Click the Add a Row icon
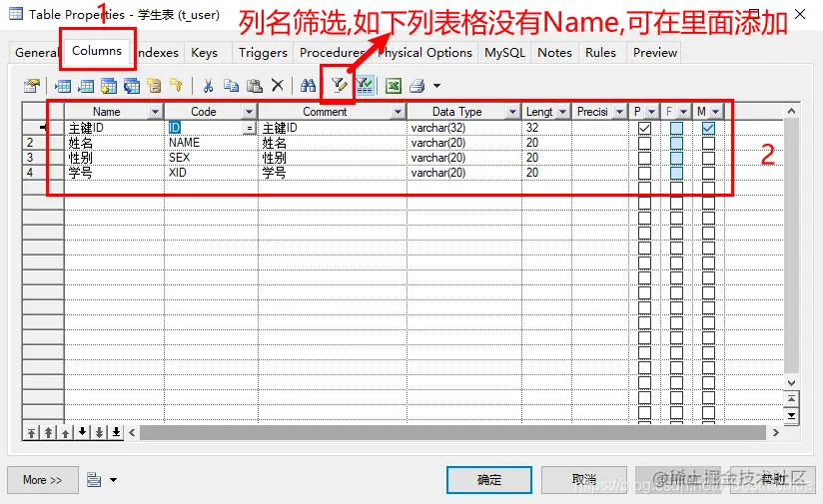Image resolution: width=823 pixels, height=504 pixels. [x=86, y=86]
